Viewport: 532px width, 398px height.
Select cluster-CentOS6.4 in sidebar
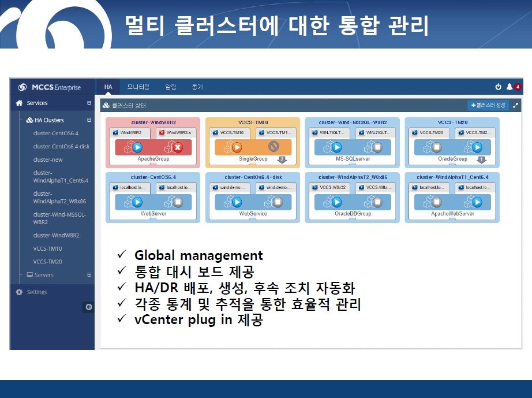tap(55, 133)
